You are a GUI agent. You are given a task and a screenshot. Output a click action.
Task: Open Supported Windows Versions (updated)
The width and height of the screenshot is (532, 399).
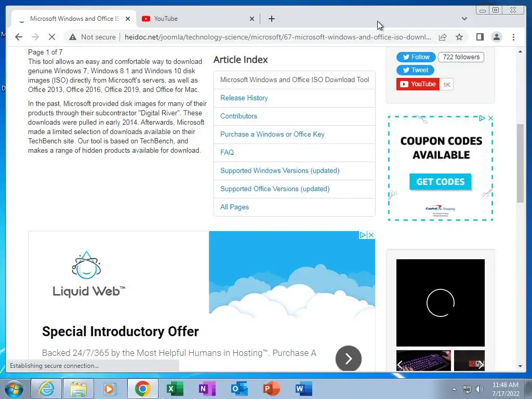coord(280,170)
